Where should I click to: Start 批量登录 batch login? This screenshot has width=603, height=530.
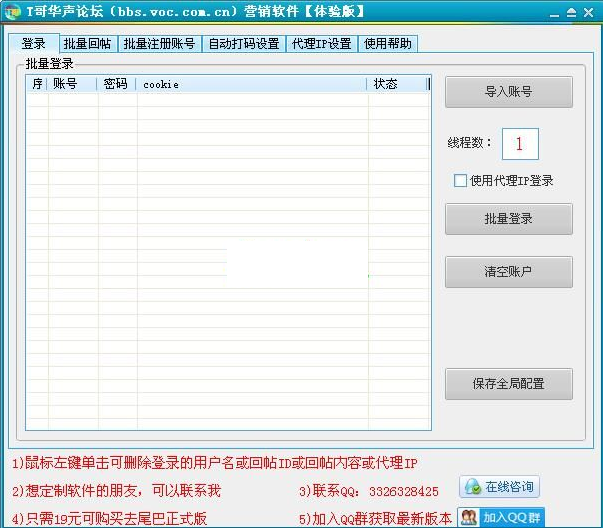[508, 219]
